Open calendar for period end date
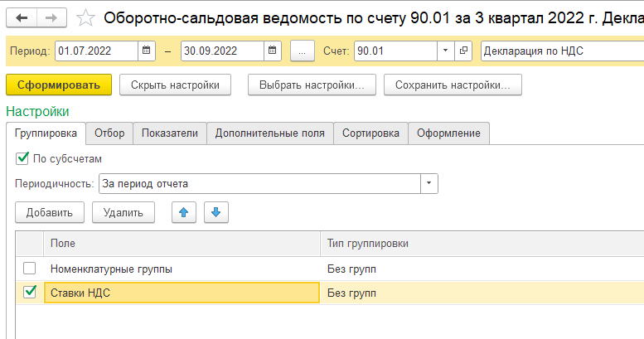This screenshot has height=339, width=644. [273, 51]
